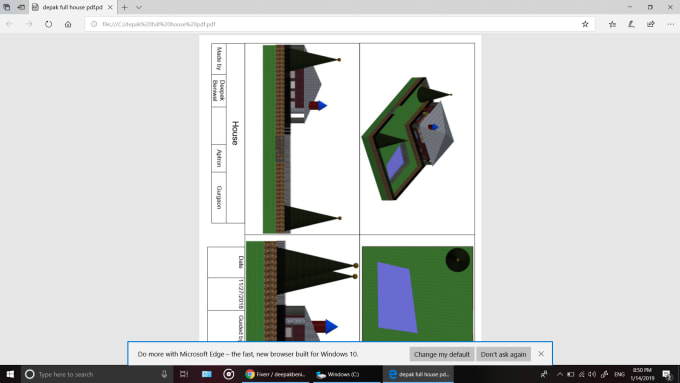This screenshot has width=680, height=383.
Task: Show tab previews chevron
Action: click(139, 7)
